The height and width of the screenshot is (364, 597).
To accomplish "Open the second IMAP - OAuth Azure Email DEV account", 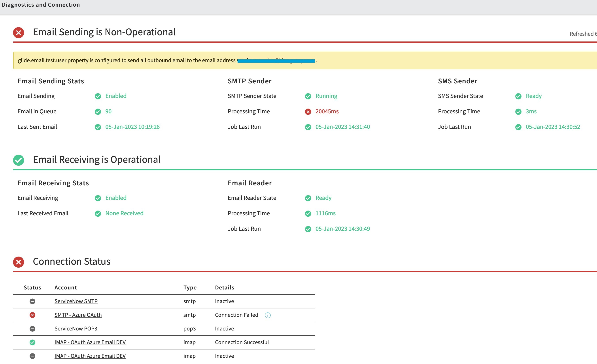I will [x=90, y=356].
